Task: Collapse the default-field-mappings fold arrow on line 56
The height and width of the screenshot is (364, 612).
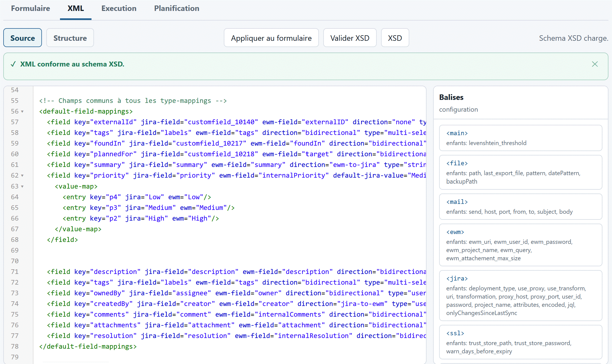Action: pos(22,111)
